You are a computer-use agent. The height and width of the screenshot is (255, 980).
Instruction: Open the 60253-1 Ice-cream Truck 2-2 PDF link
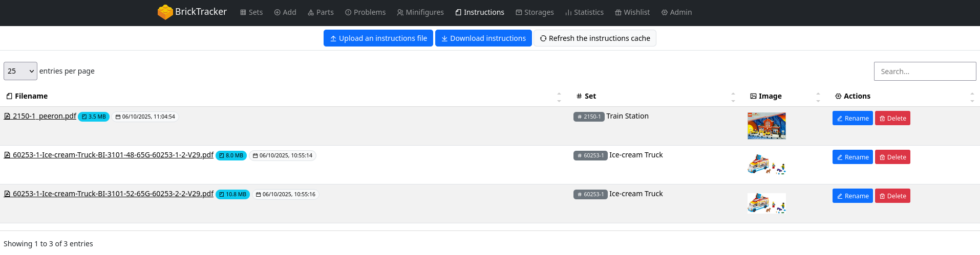(x=109, y=194)
